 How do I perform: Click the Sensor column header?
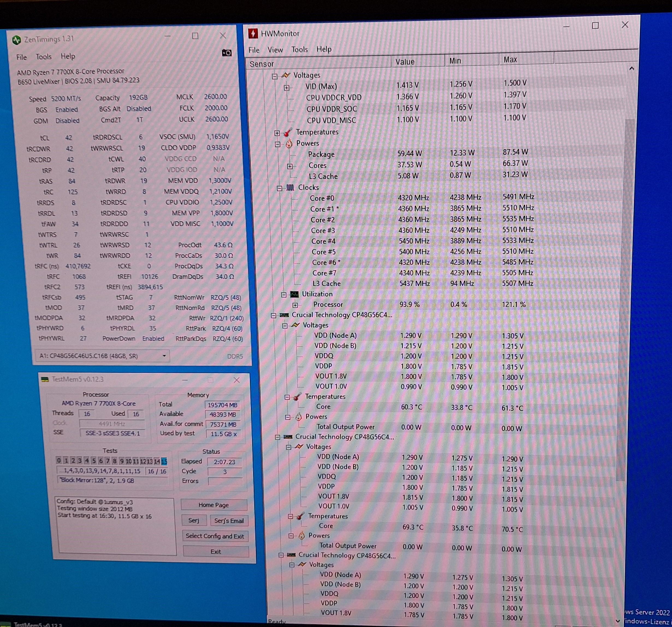[318, 63]
